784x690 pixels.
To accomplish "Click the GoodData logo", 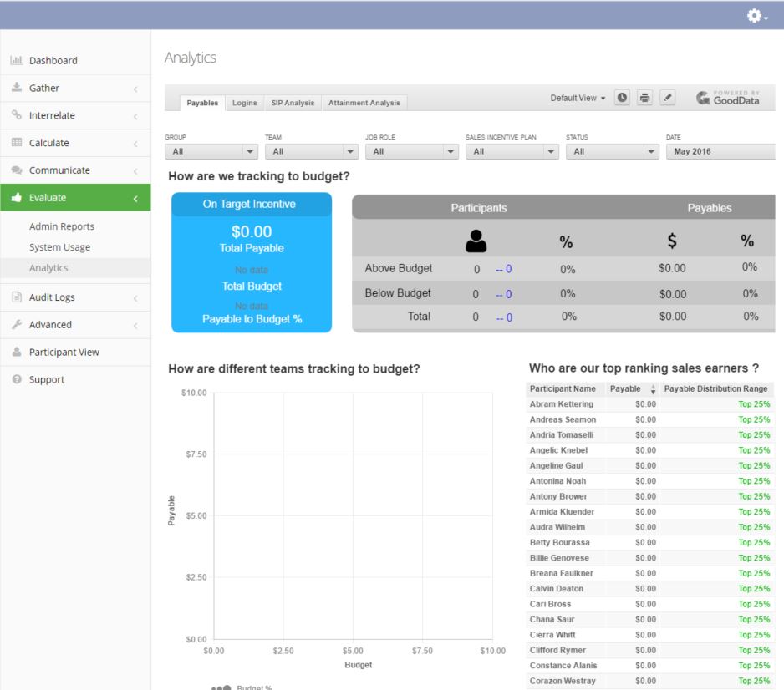I will point(728,98).
